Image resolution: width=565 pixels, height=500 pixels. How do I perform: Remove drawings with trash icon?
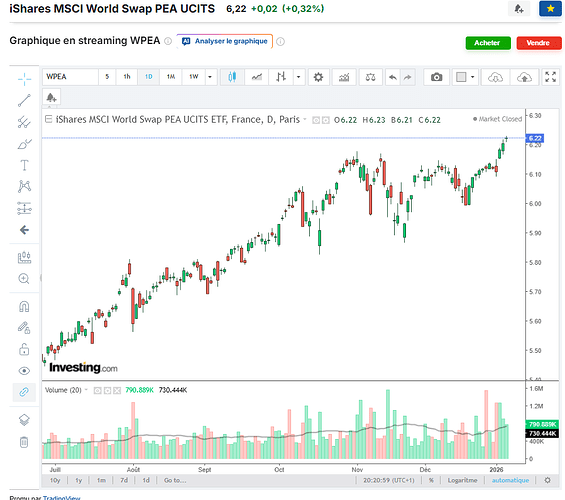click(x=24, y=442)
